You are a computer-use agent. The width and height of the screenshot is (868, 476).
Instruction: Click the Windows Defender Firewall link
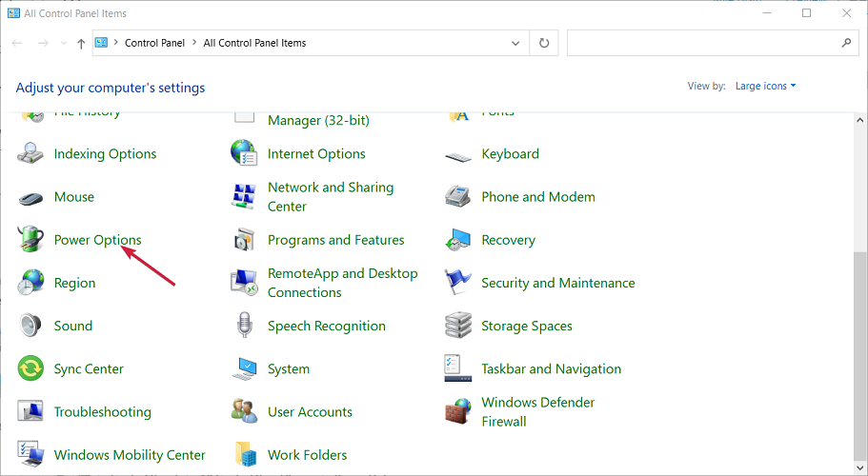pos(537,412)
